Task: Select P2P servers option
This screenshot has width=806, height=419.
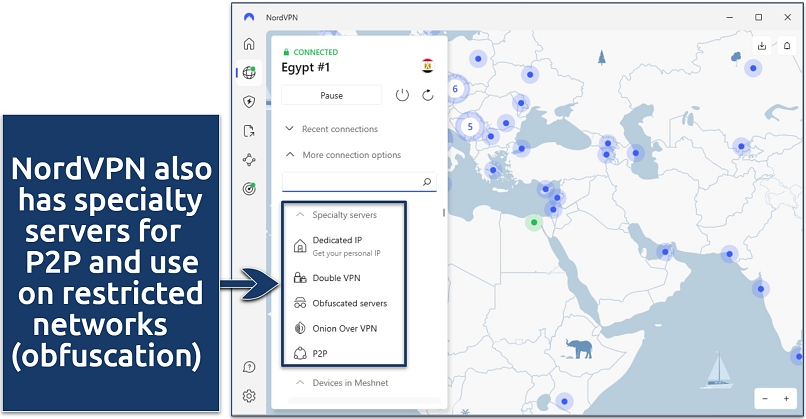Action: (x=320, y=354)
